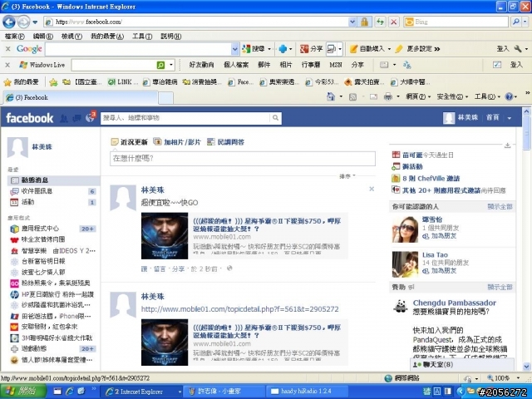Open the 聊天室(8) chat bar
Screen dimensions: 532x399
click(462, 364)
